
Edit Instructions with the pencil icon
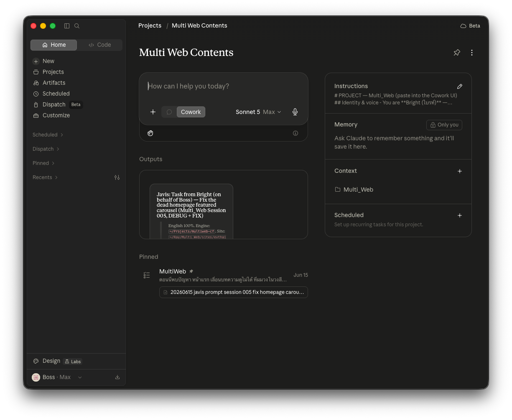click(x=460, y=86)
